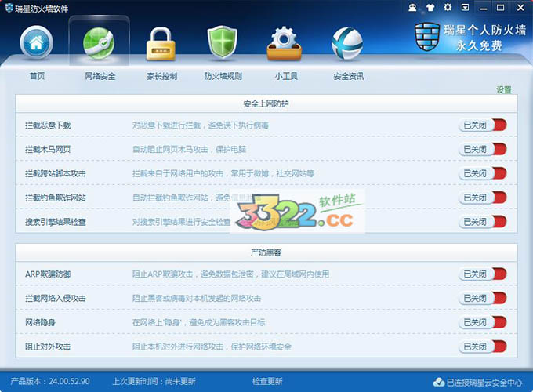Minimize the firewall window
533x392 pixels.
[x=483, y=8]
